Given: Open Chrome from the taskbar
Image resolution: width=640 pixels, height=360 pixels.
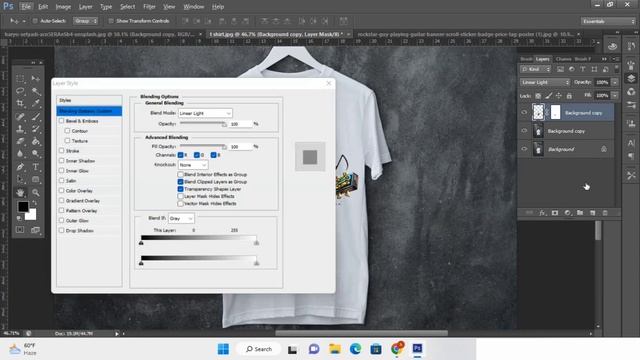Looking at the screenshot, I should [x=397, y=349].
